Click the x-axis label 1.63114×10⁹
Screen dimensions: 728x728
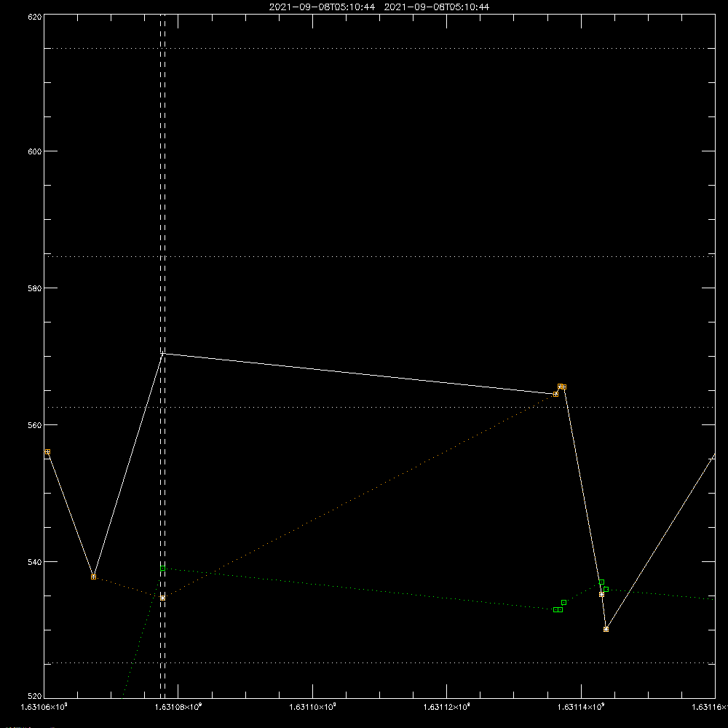[x=581, y=707]
